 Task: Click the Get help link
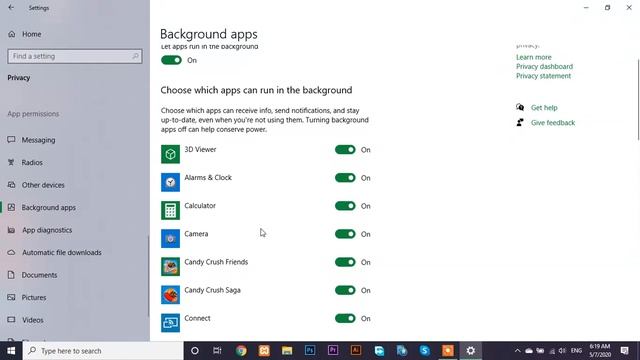544,108
